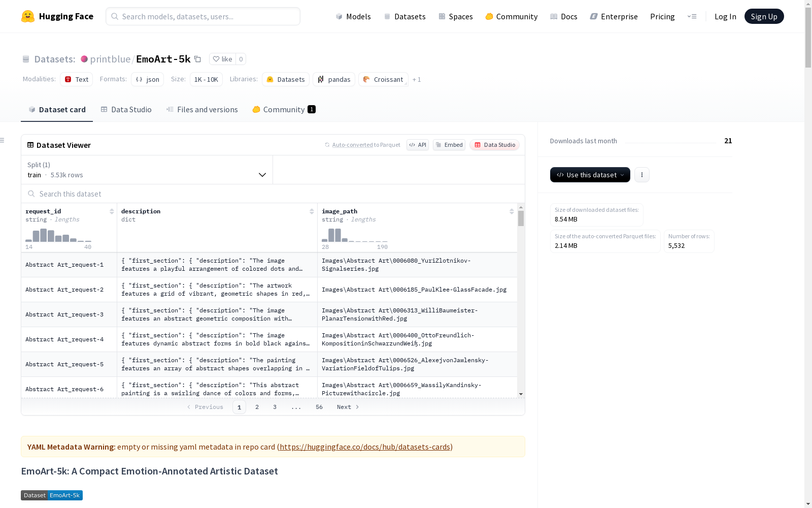Viewport: 812px width, 508px height.
Task: Click the pandas library tag
Action: coord(334,79)
